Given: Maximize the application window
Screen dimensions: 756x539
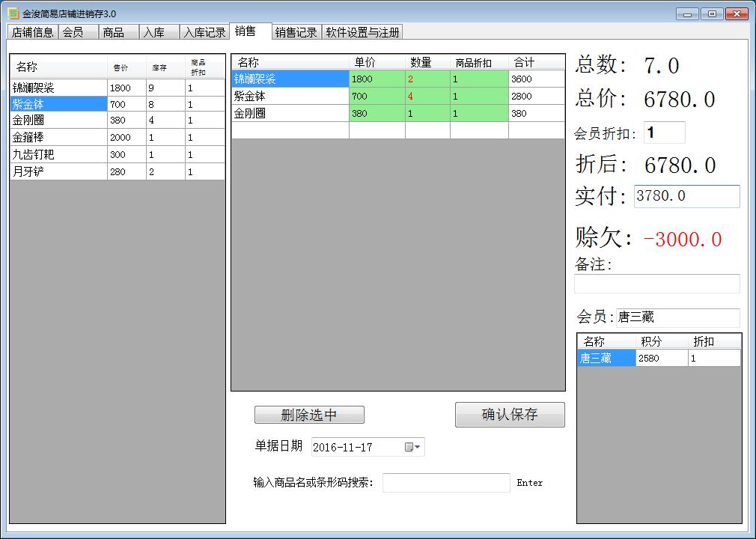Looking at the screenshot, I should [x=712, y=14].
